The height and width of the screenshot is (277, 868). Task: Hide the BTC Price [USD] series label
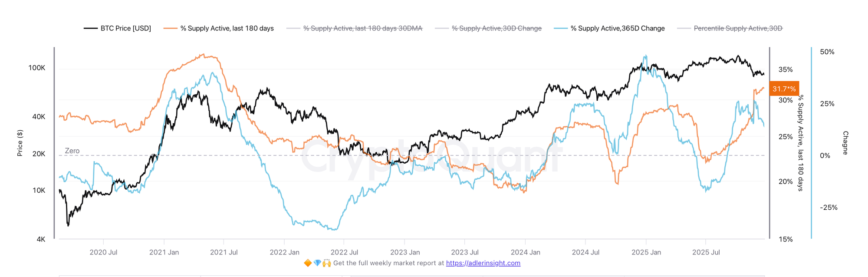tap(126, 28)
